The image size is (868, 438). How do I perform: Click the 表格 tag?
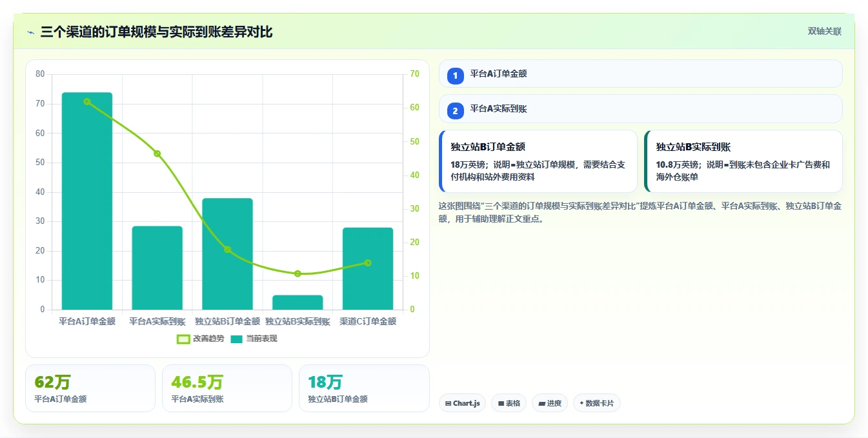pos(509,403)
